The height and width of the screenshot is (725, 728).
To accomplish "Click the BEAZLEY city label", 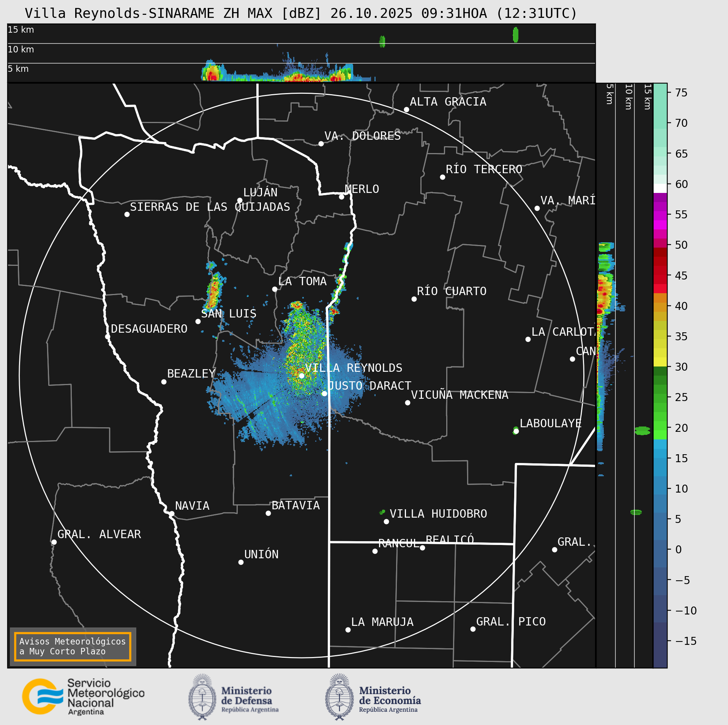I will (191, 374).
